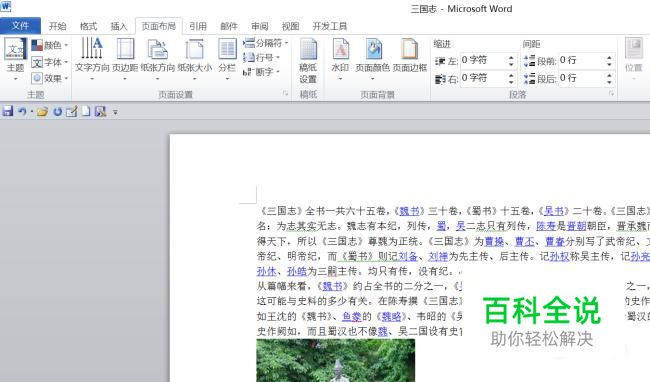This screenshot has width=650, height=382.
Task: Switch to the 插入 insert tab
Action: click(119, 26)
